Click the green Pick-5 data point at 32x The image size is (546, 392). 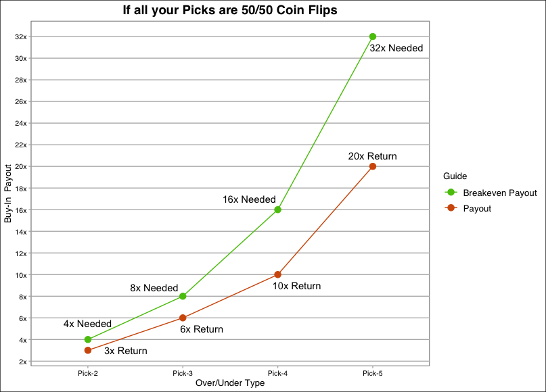372,36
